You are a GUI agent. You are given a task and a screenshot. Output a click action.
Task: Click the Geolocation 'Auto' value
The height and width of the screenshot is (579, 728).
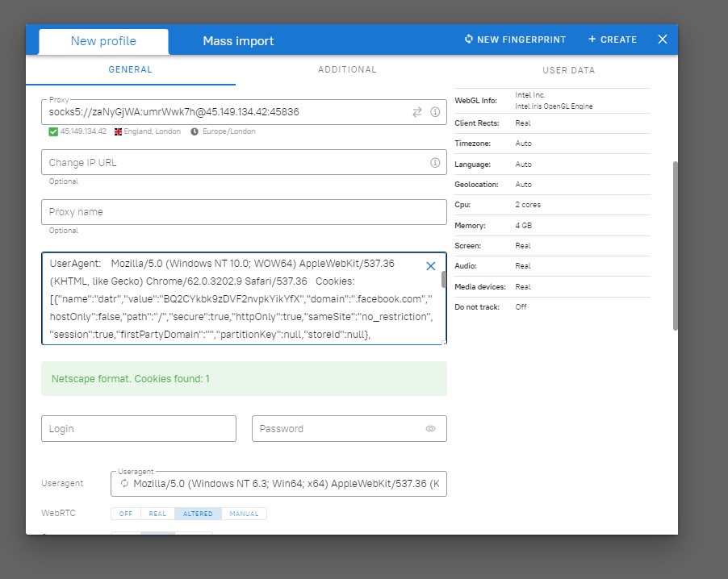(x=523, y=184)
